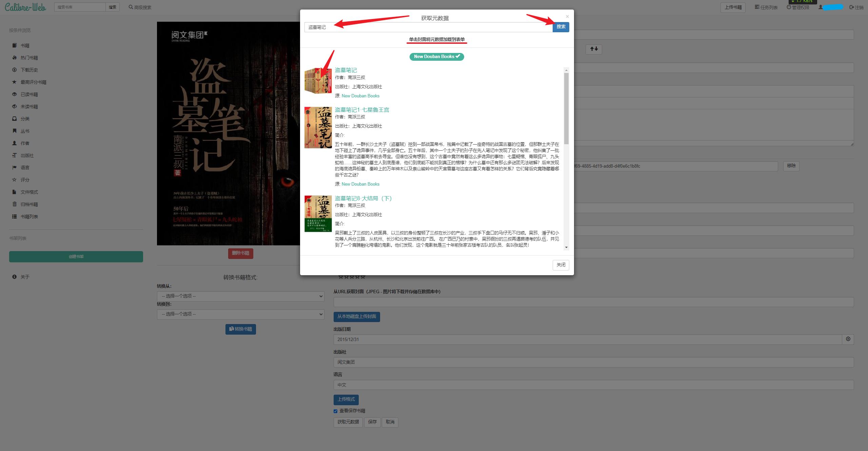Screen dimensions: 868x451
Task: Click the series bookmark icon
Action: [14, 131]
